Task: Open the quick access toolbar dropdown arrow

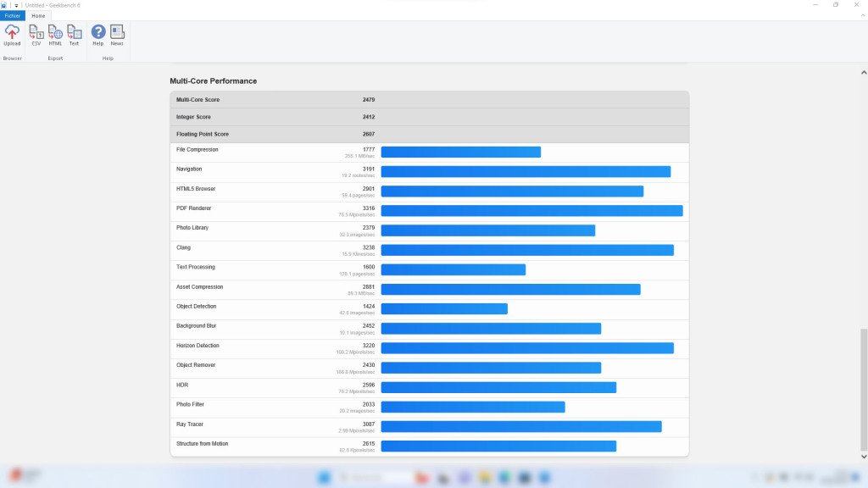Action: tap(16, 6)
